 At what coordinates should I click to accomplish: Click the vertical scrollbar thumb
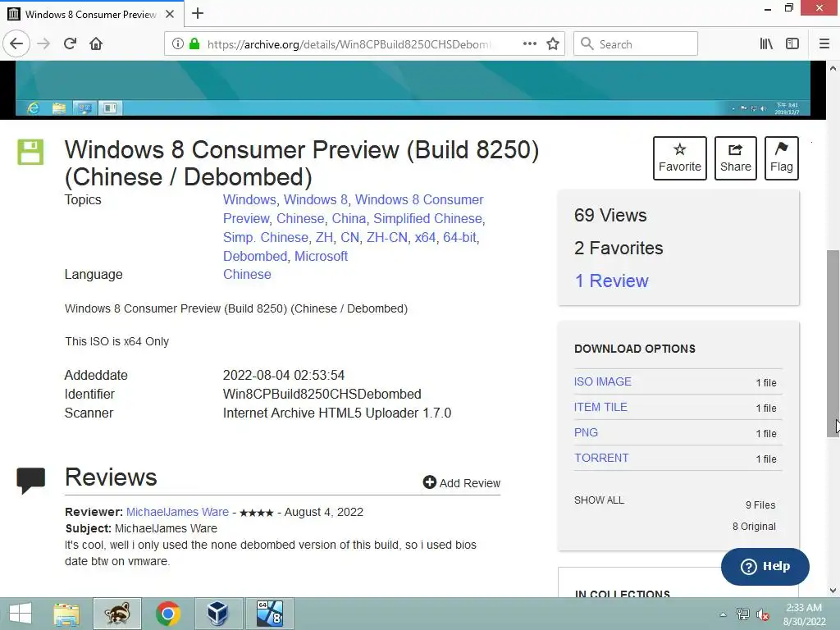[833, 343]
